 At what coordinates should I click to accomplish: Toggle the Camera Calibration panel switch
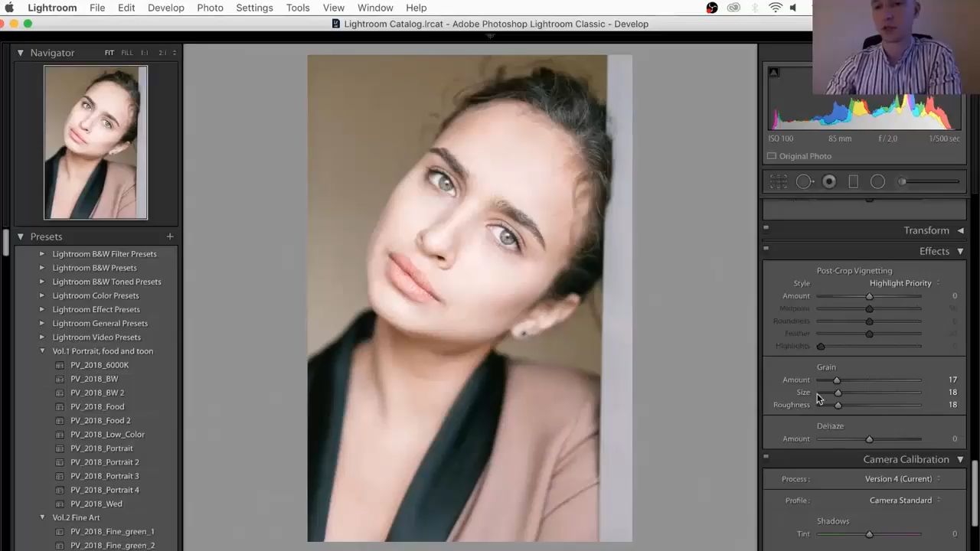point(766,456)
